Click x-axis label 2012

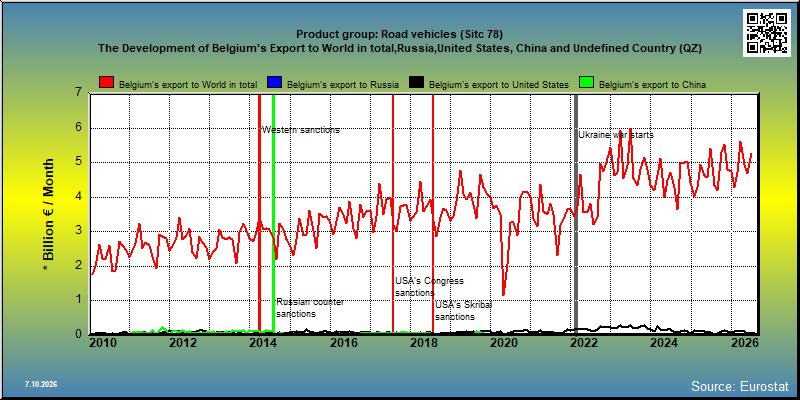pyautogui.click(x=183, y=342)
